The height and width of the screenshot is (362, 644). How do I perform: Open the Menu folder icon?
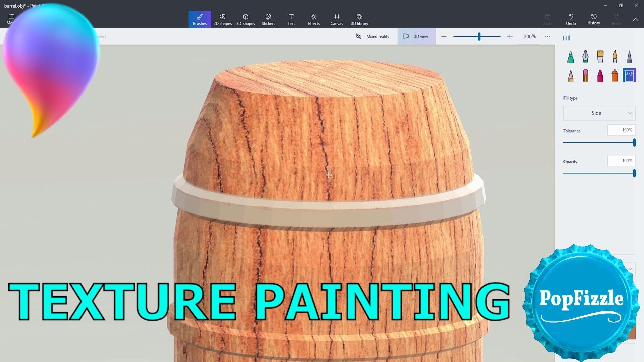(x=11, y=19)
